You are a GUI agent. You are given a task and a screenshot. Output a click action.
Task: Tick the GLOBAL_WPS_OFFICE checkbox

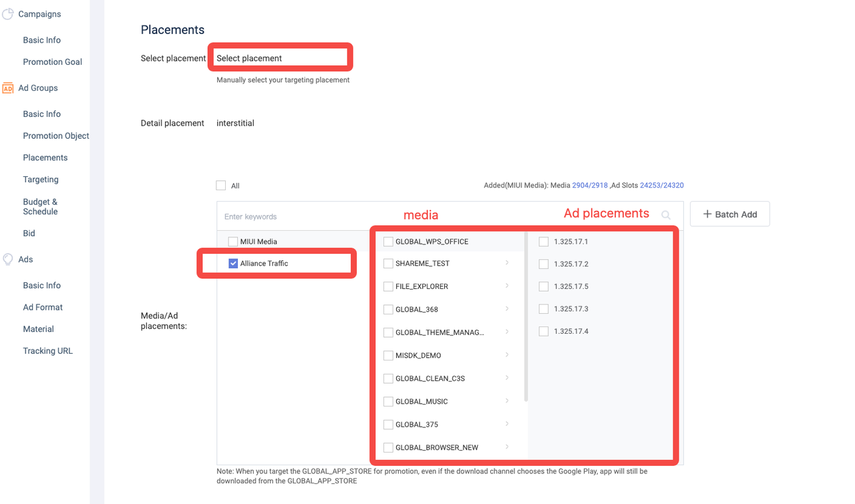388,242
